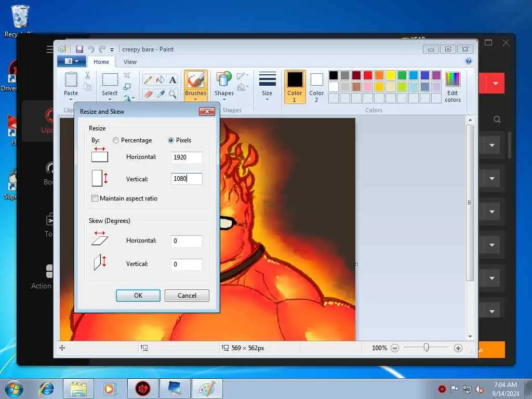The image size is (532, 399).
Task: Open Windows Media Player from taskbar
Action: pyautogui.click(x=110, y=389)
